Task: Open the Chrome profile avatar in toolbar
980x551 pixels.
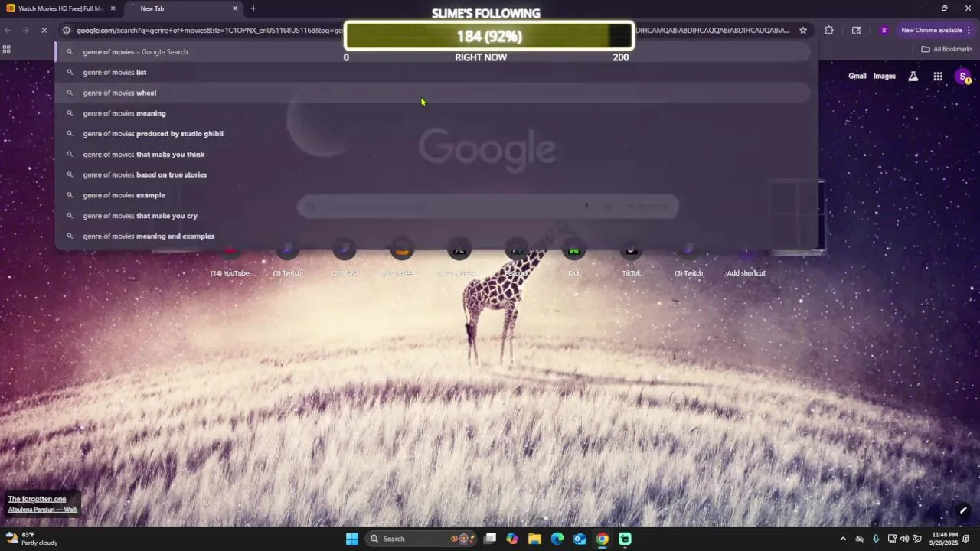Action: point(884,31)
